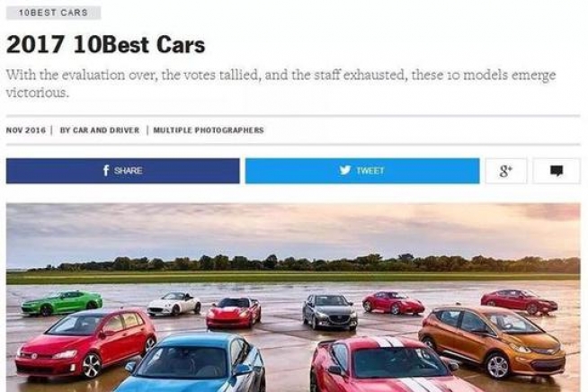Image resolution: width=588 pixels, height=392 pixels.
Task: Click the Google Plus share icon
Action: 506,171
